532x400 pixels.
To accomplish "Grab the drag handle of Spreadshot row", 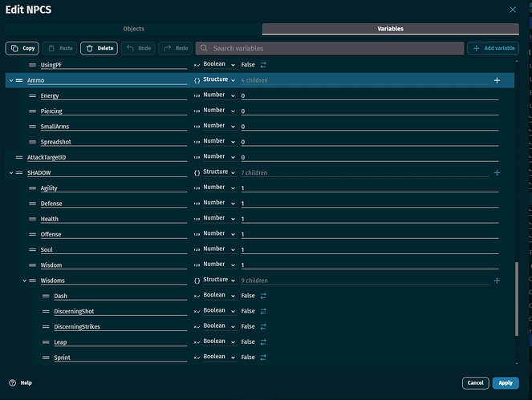I will pyautogui.click(x=32, y=142).
